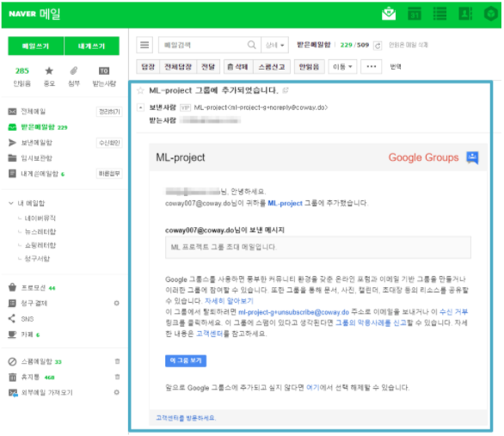Open 네이버뮤직 subfolder
This screenshot has width=504, height=436.
click(x=40, y=218)
